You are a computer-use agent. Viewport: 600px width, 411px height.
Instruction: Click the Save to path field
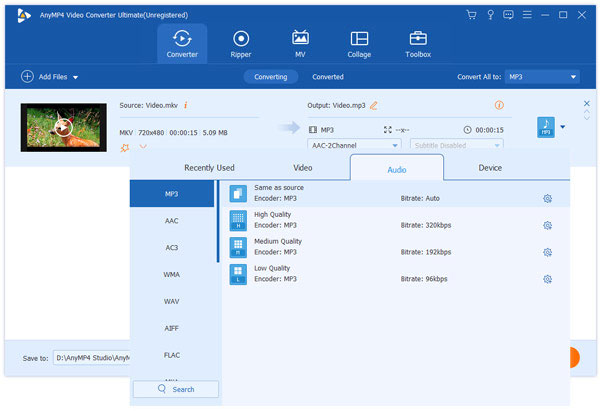pos(92,358)
